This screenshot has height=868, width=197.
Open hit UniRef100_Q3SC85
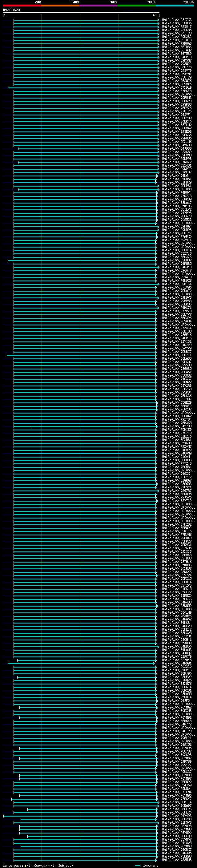click(176, 30)
